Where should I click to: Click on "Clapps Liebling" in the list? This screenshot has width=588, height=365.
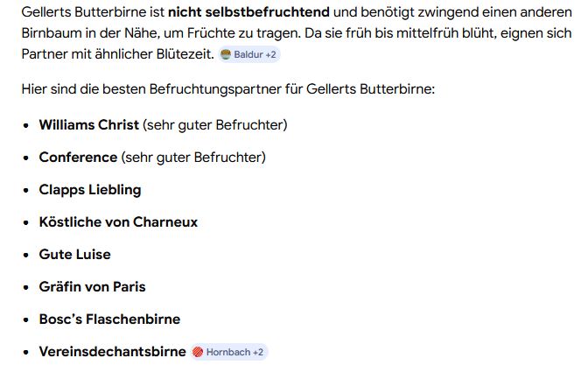click(89, 189)
